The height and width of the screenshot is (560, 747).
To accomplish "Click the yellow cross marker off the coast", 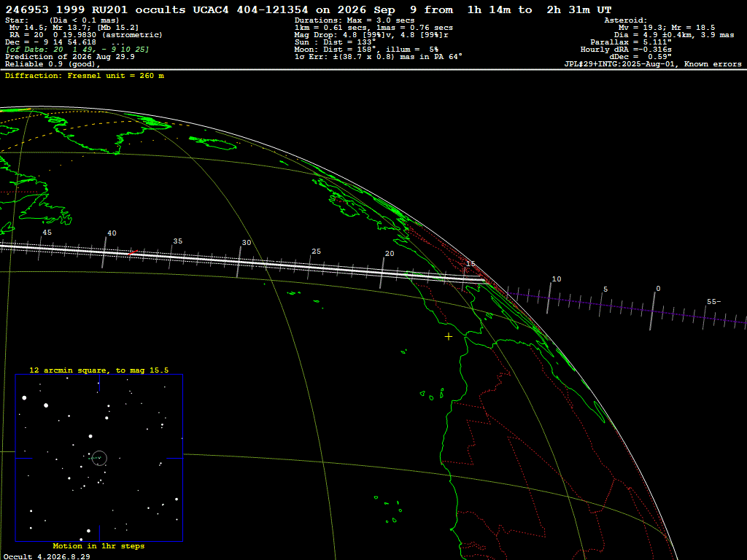I will click(x=449, y=337).
